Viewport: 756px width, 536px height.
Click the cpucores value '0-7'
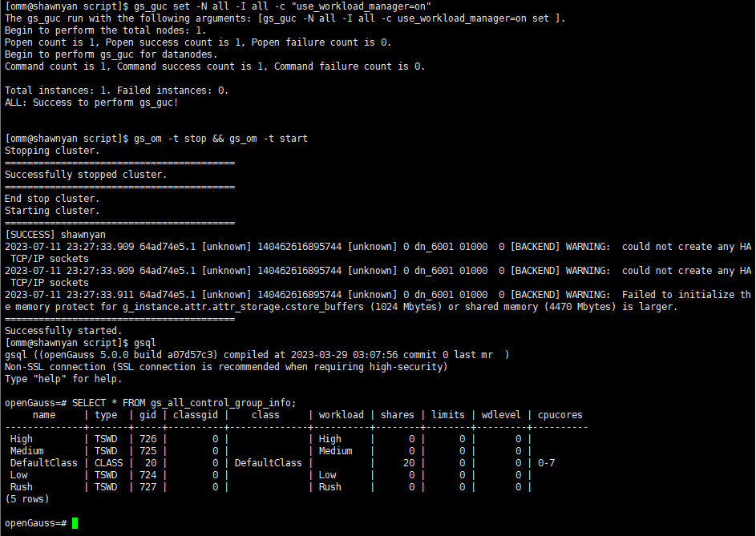coord(546,463)
